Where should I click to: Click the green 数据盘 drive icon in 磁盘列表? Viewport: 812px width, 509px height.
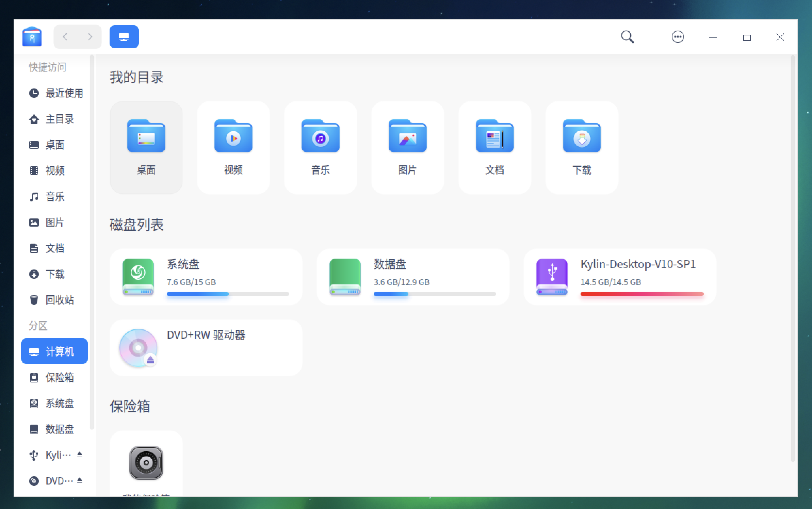(x=345, y=277)
